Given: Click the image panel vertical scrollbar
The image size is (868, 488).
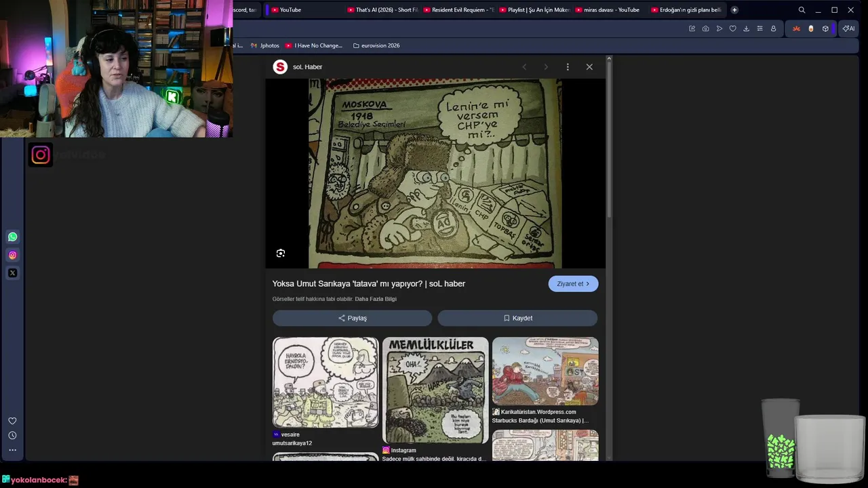Looking at the screenshot, I should pyautogui.click(x=609, y=139).
